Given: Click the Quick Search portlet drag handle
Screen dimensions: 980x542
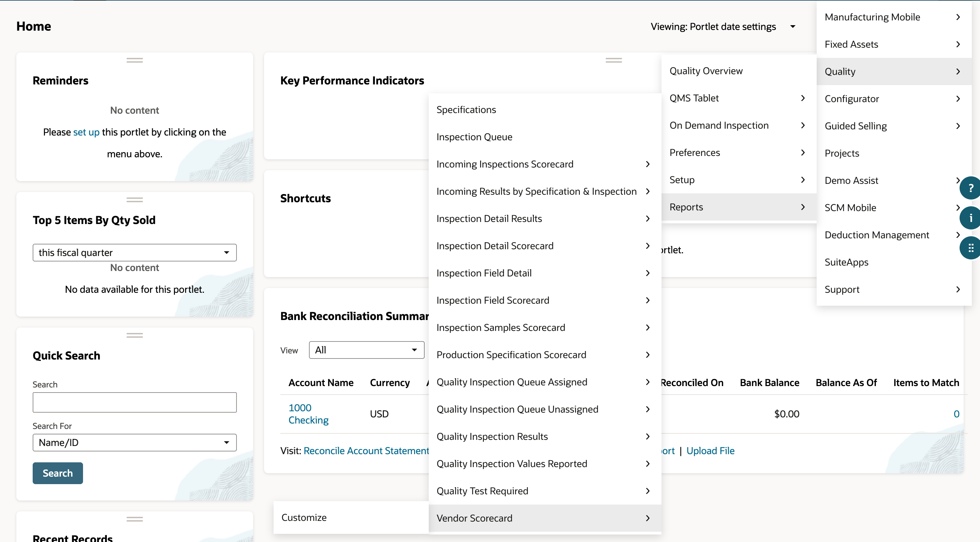Looking at the screenshot, I should pyautogui.click(x=135, y=335).
